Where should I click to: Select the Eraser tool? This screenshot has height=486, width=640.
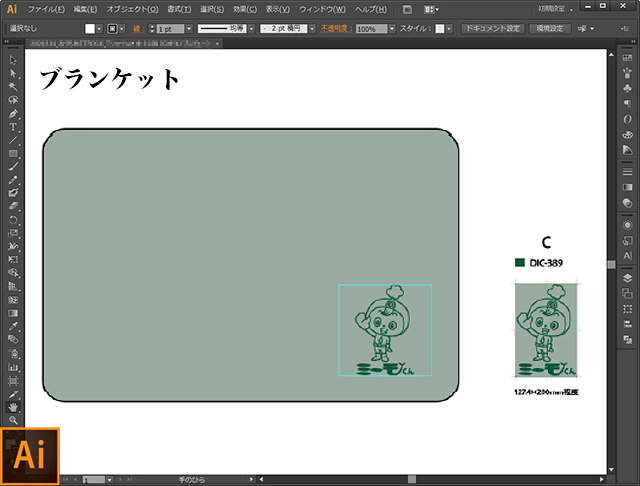pyautogui.click(x=13, y=206)
